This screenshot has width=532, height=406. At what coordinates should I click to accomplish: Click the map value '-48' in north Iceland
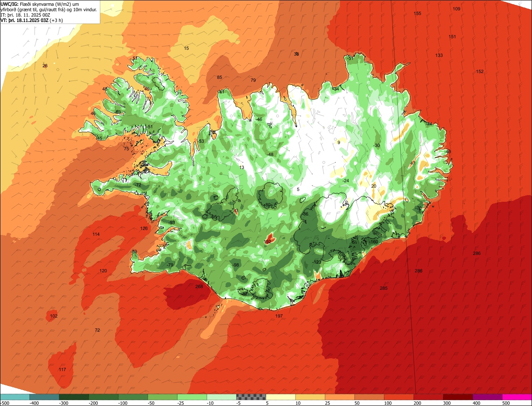coord(270,155)
